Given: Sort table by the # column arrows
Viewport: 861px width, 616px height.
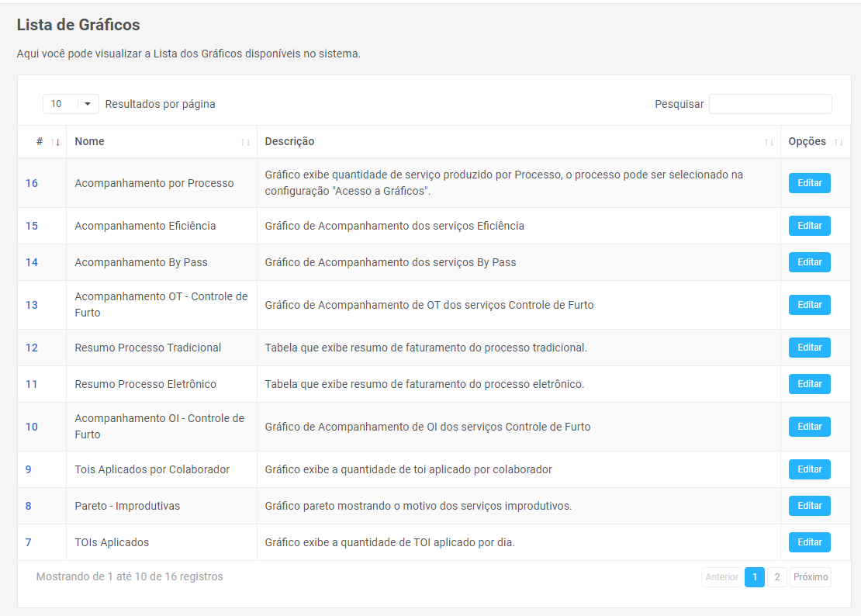Looking at the screenshot, I should tap(55, 142).
